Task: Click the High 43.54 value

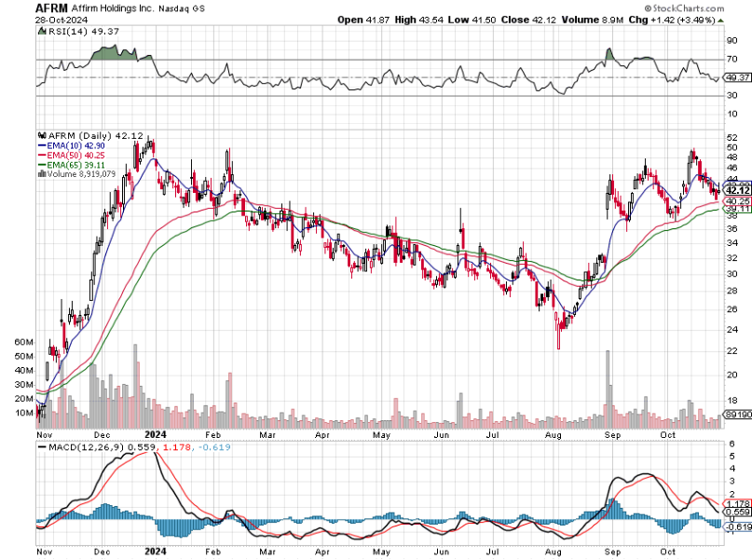Action: click(418, 20)
